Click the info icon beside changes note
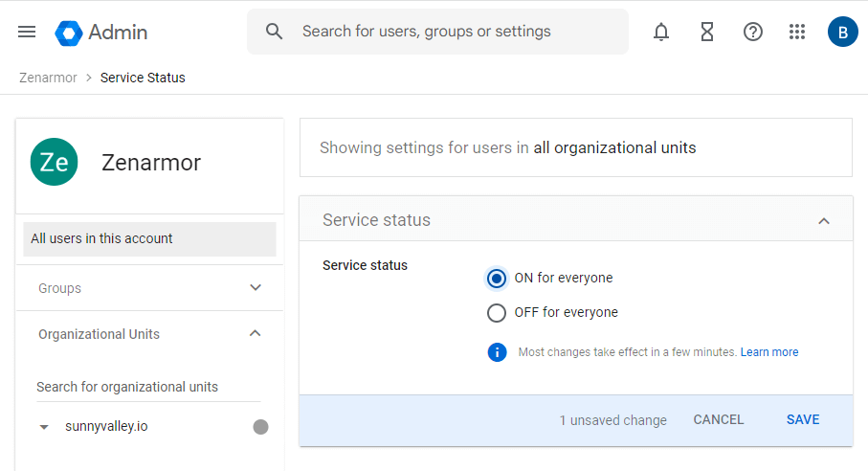 497,352
